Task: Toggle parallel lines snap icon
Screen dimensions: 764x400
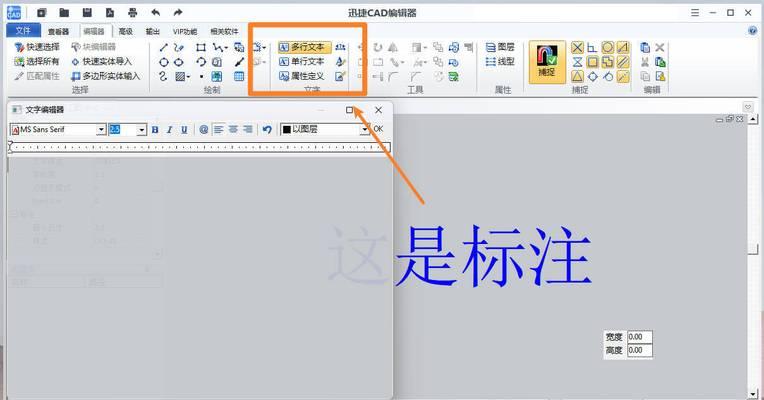Action: tap(623, 62)
